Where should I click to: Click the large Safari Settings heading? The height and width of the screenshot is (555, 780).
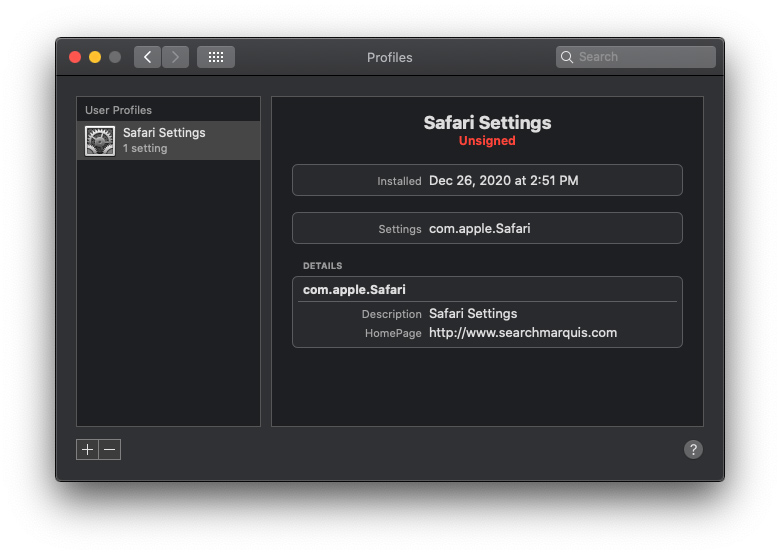point(487,123)
